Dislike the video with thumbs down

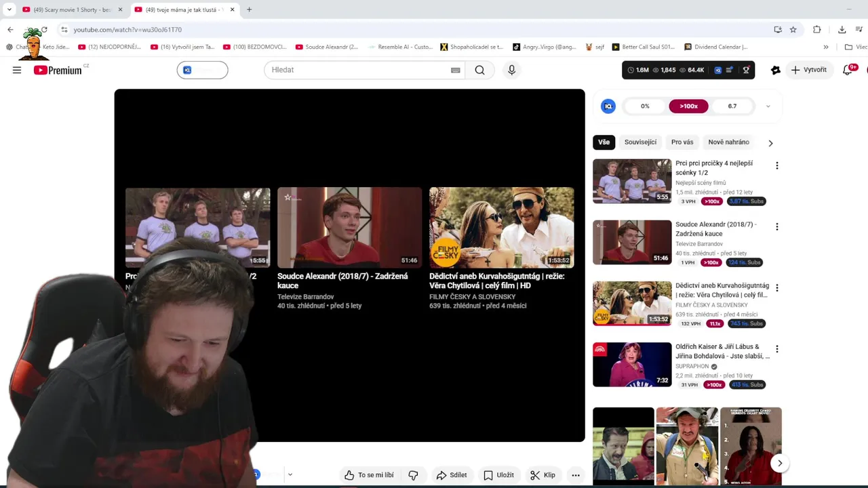413,475
